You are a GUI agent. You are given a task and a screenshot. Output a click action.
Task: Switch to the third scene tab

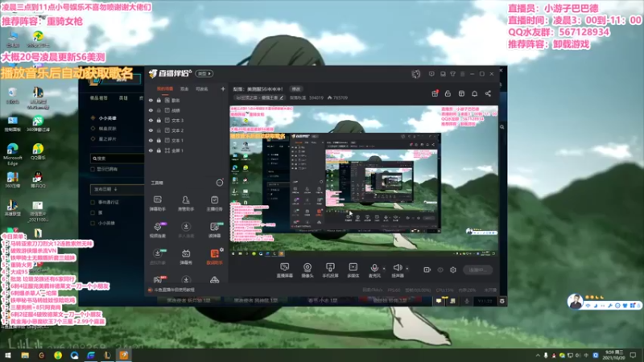point(202,88)
